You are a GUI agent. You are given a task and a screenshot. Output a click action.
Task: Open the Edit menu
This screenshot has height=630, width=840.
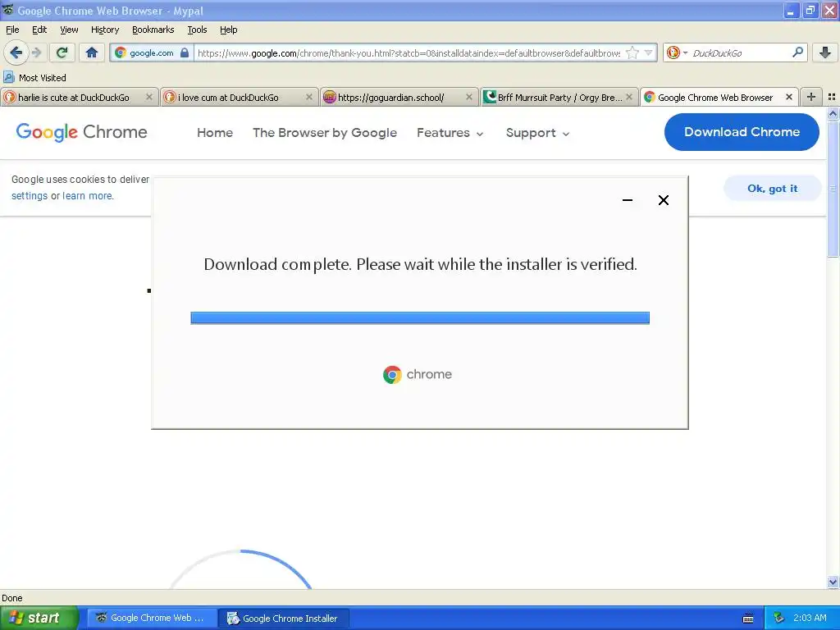pos(39,30)
